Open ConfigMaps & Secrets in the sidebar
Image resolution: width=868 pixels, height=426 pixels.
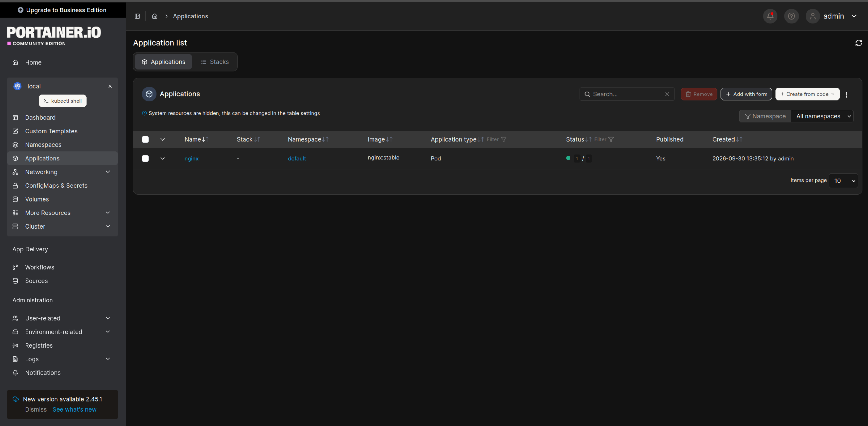62,186
